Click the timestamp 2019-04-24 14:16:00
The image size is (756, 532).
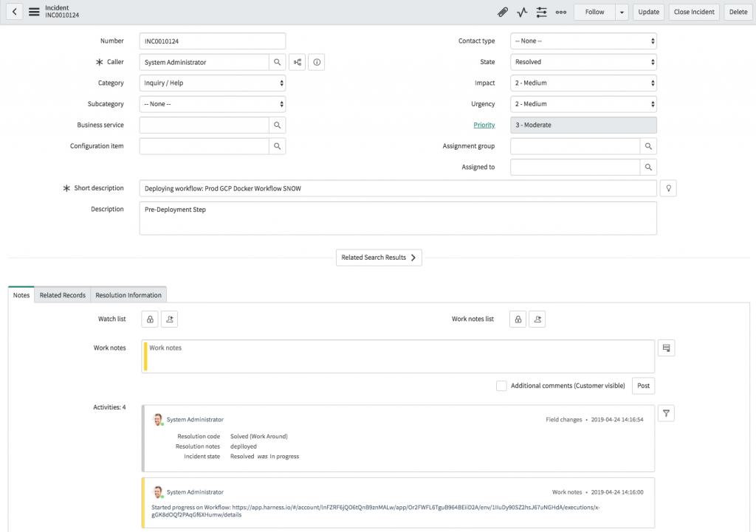617,492
